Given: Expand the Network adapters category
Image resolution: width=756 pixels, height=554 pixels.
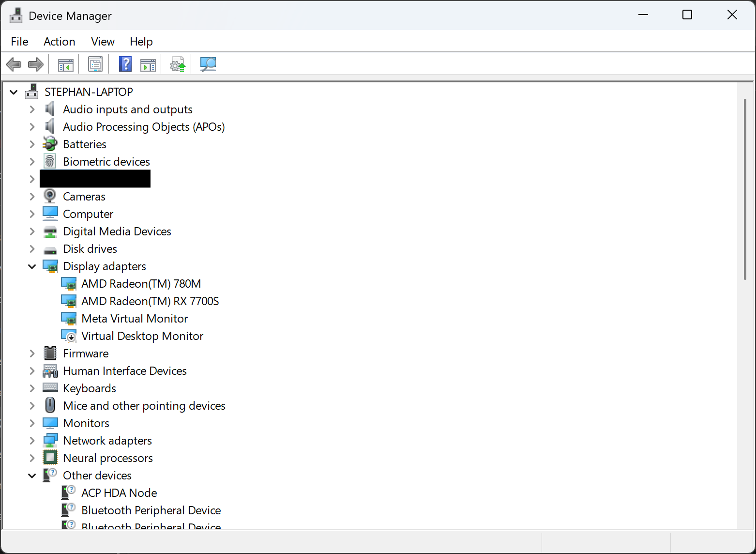Looking at the screenshot, I should pyautogui.click(x=32, y=440).
